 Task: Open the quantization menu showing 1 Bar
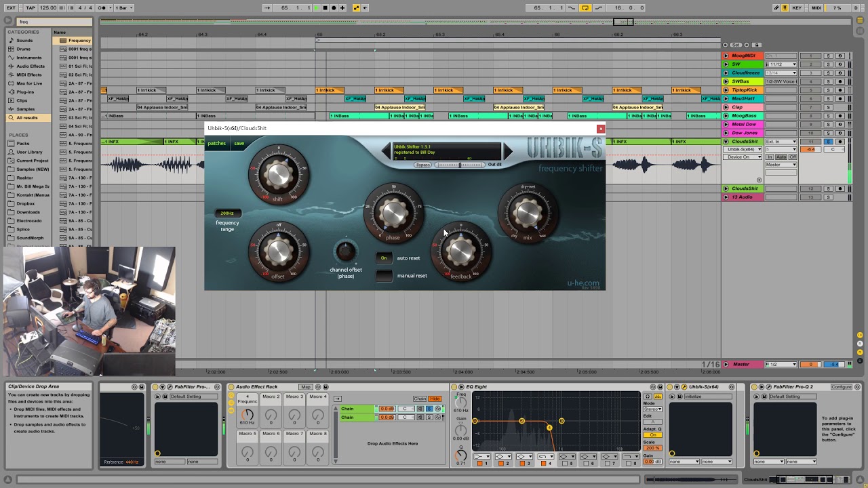point(123,7)
